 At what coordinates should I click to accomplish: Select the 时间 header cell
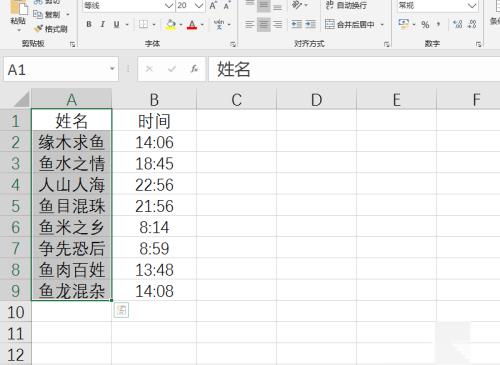(154, 120)
